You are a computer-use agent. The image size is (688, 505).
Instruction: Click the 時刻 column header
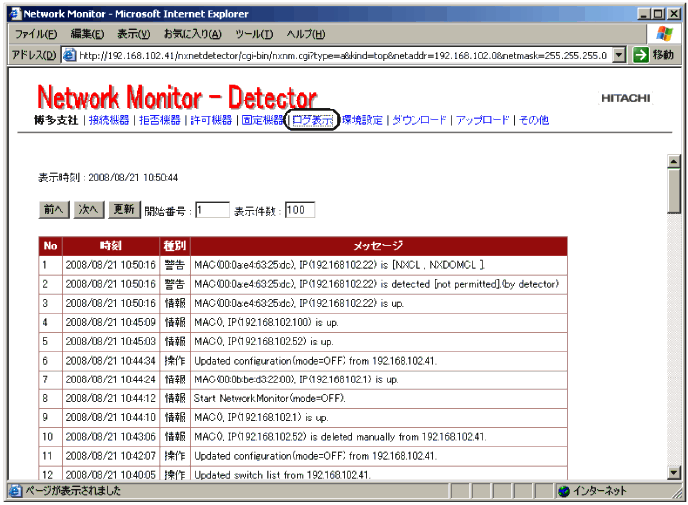[111, 246]
